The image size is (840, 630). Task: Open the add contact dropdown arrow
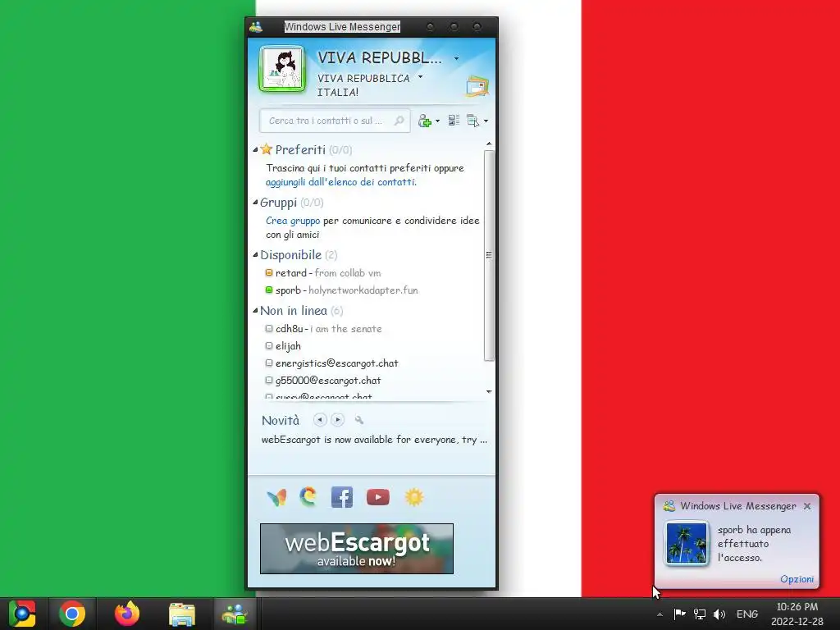438,121
